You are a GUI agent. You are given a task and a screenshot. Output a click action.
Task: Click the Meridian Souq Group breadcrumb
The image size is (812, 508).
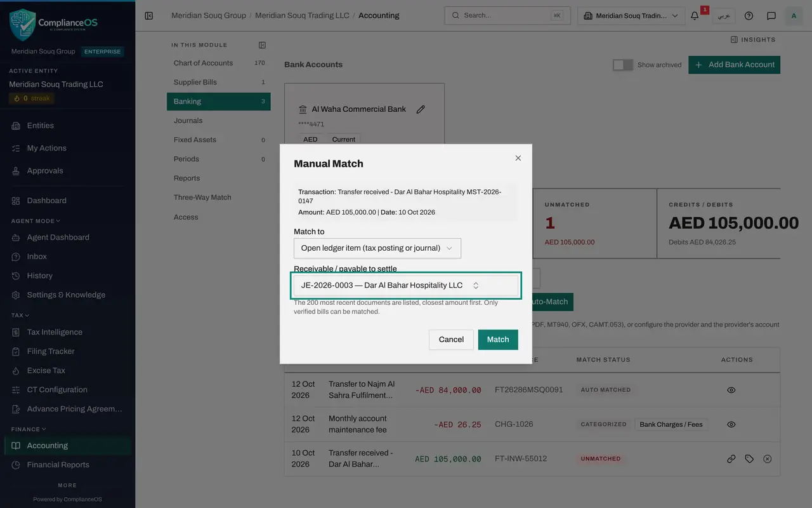209,15
